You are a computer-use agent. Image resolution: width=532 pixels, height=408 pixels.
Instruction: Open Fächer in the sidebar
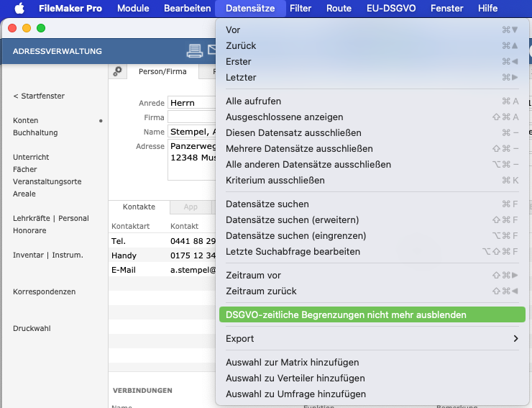click(24, 170)
